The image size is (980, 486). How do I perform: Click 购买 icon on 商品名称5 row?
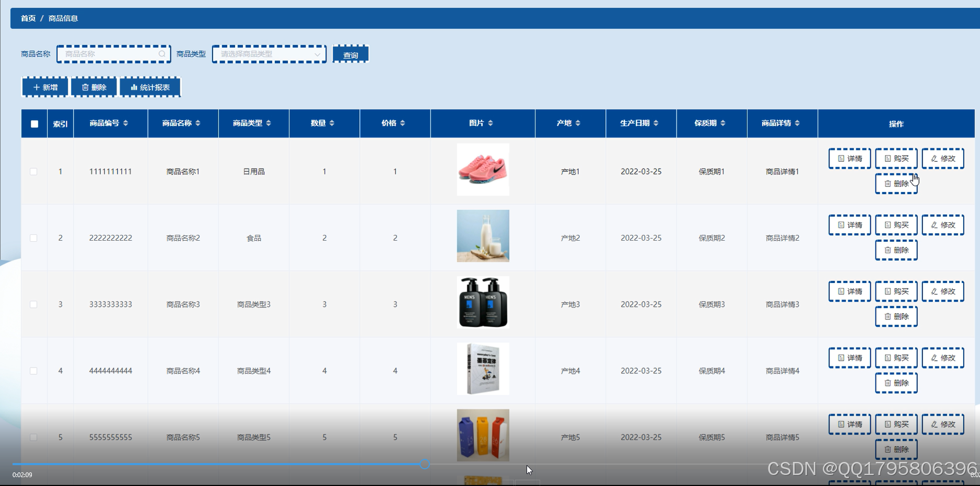tap(888, 424)
